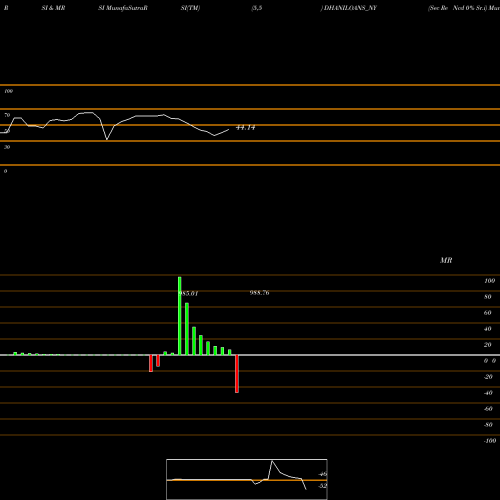Viewport: 500px width, 500px height.
Task: Click the MR panel title label
Action: tap(446, 260)
